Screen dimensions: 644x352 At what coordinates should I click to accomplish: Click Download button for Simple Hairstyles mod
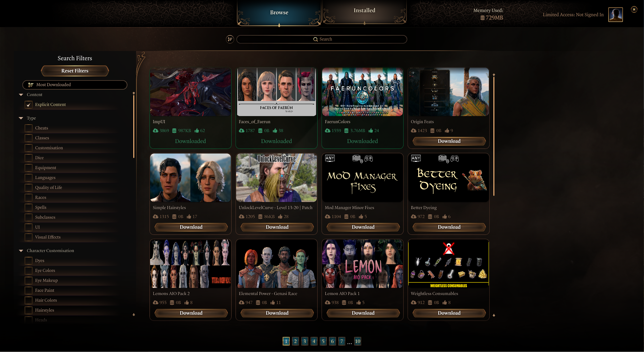(191, 227)
